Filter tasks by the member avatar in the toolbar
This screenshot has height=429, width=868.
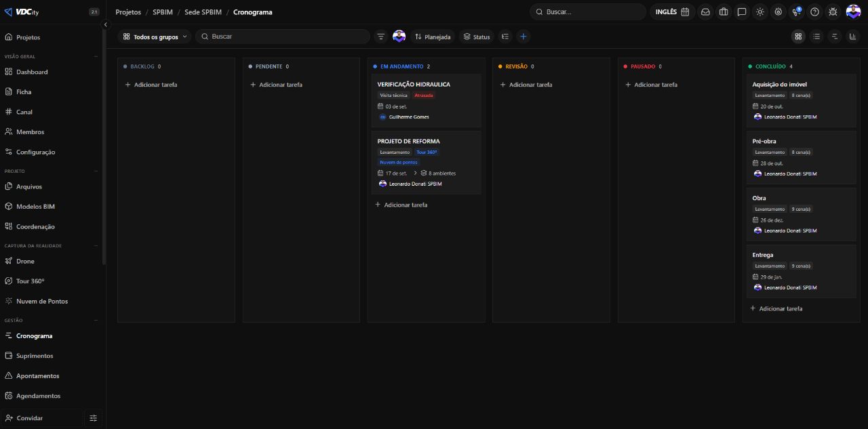coord(399,37)
